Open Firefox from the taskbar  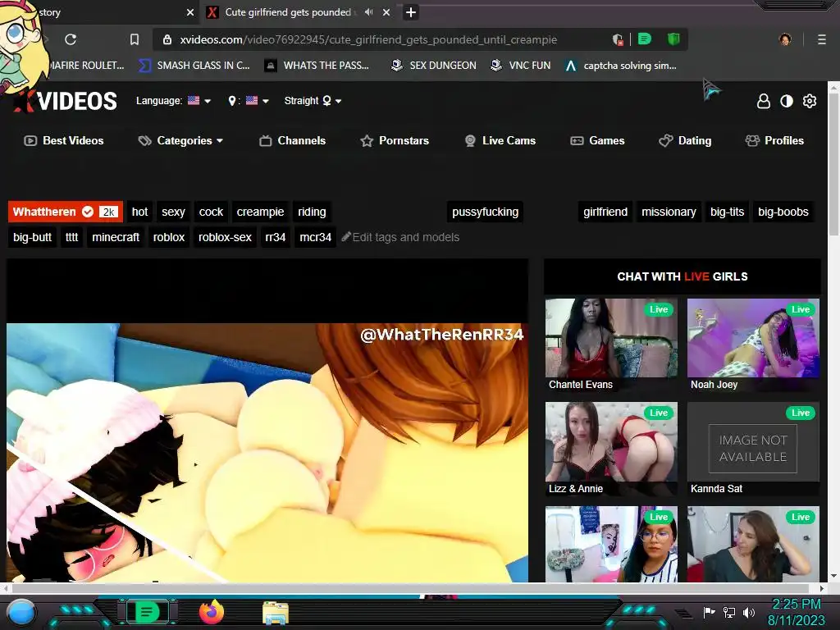click(x=212, y=612)
